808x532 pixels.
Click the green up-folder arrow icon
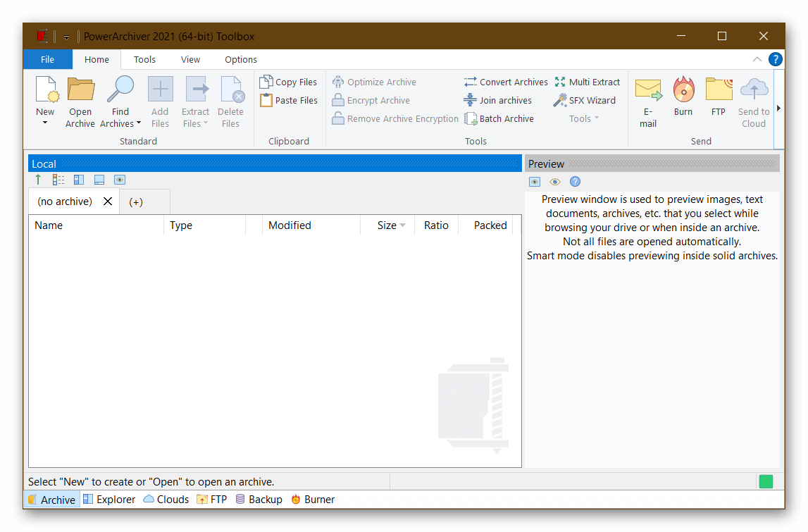[38, 180]
